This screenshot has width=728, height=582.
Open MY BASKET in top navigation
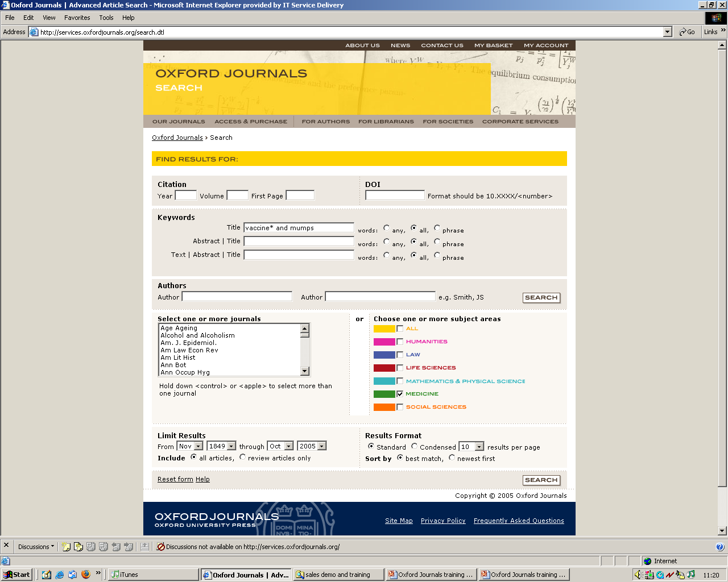493,45
